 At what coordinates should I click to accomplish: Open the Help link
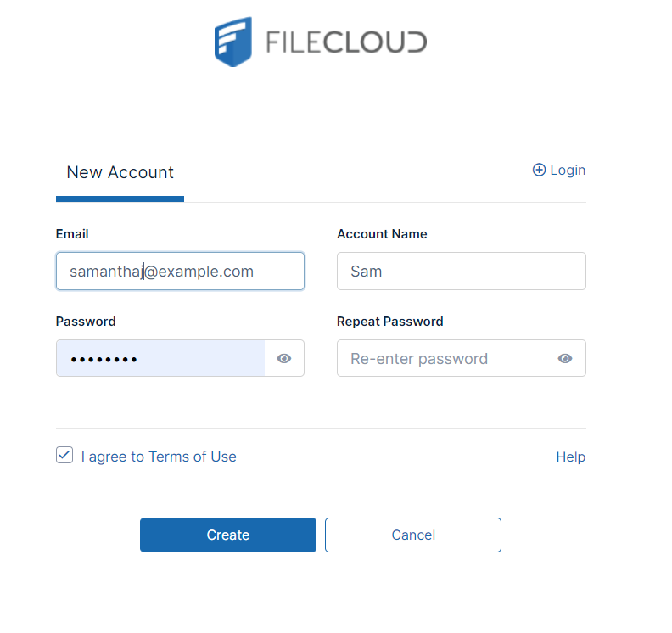(x=570, y=457)
